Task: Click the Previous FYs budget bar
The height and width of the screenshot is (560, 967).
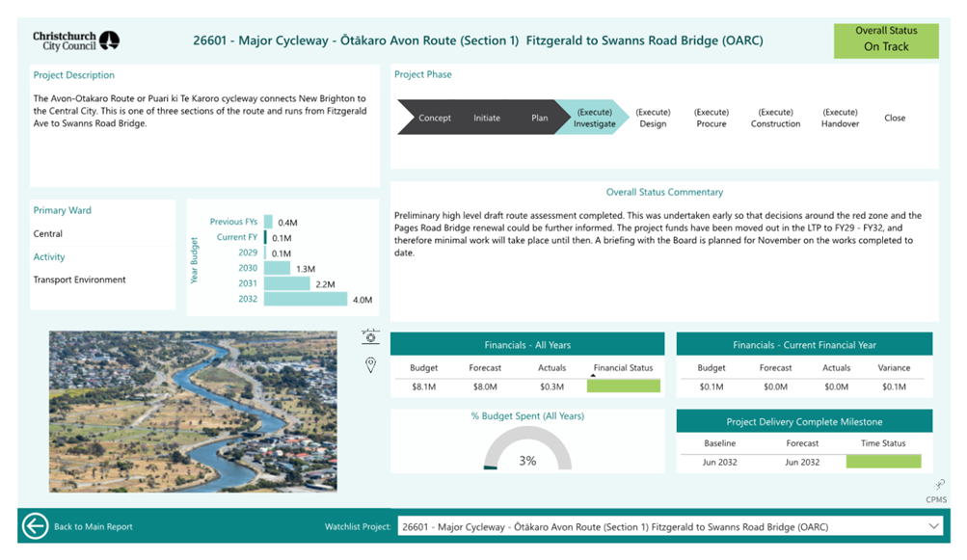Action: pyautogui.click(x=268, y=222)
